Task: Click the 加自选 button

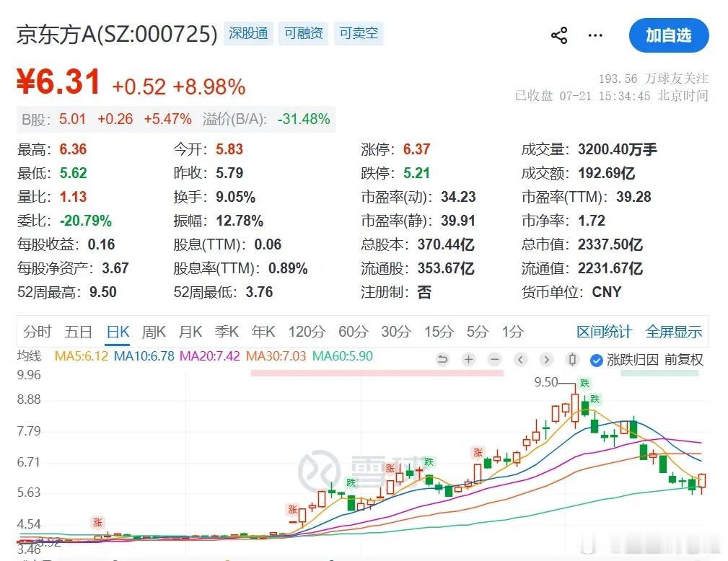Action: (x=669, y=35)
